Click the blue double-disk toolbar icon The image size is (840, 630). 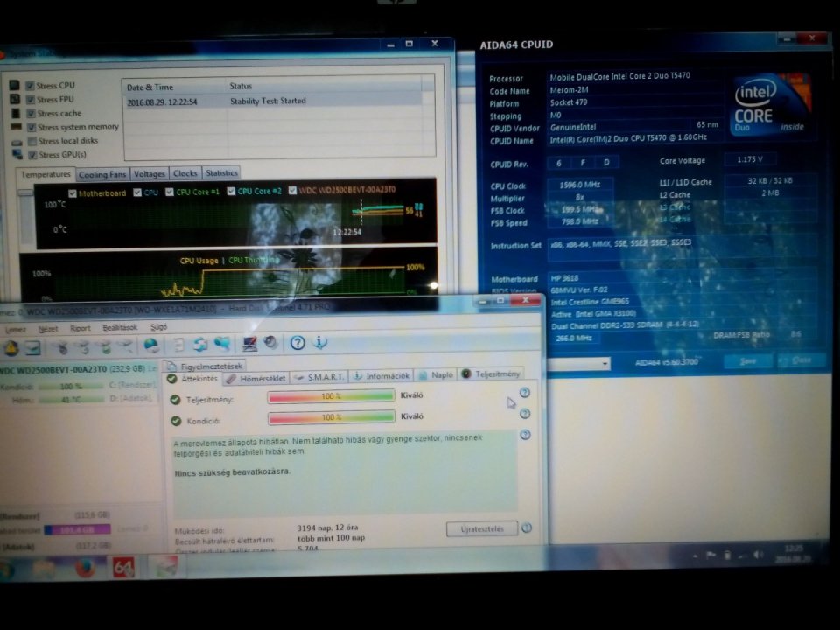[x=222, y=343]
